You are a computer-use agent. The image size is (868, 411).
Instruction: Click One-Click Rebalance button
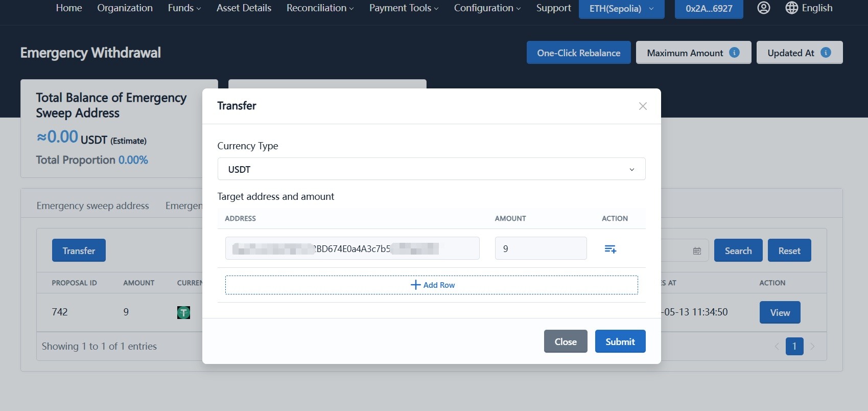tap(578, 53)
